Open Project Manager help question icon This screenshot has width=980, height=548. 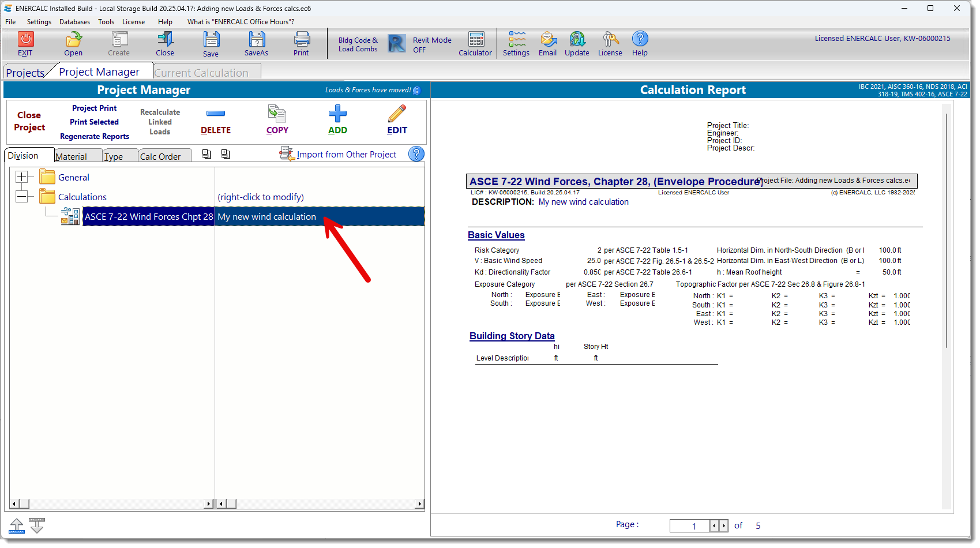click(416, 154)
